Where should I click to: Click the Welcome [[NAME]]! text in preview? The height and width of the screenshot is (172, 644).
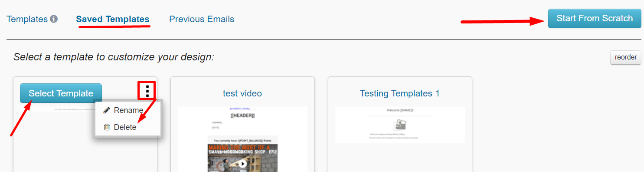point(400,110)
